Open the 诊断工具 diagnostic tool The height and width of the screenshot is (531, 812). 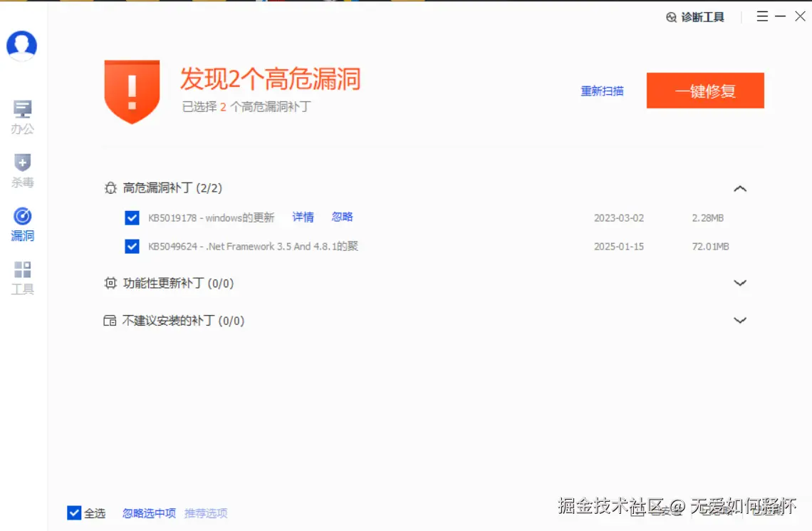695,17
